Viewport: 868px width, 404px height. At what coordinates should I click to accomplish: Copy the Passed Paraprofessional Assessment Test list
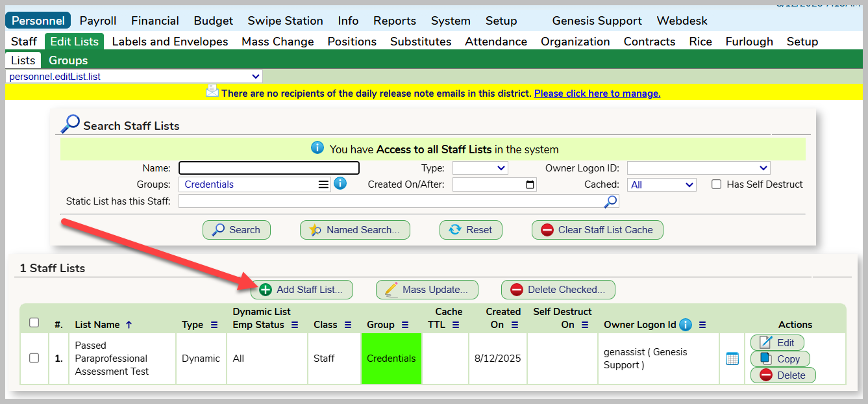coord(780,359)
